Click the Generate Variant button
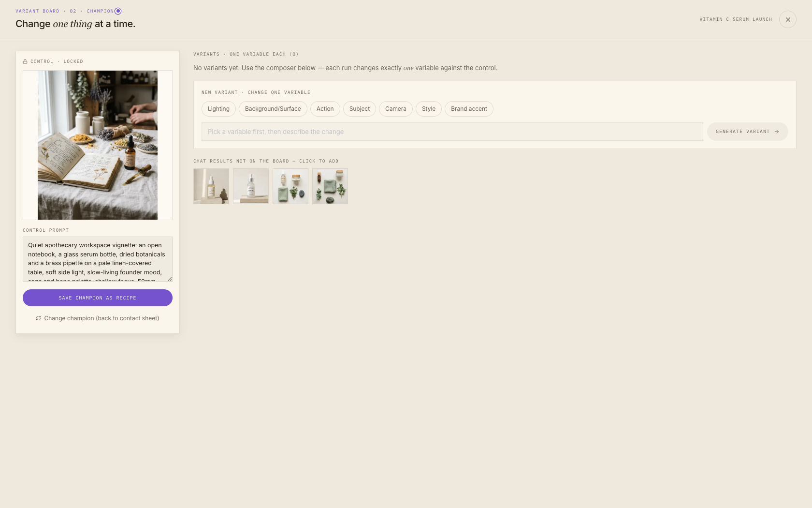This screenshot has height=508, width=812. tap(747, 132)
